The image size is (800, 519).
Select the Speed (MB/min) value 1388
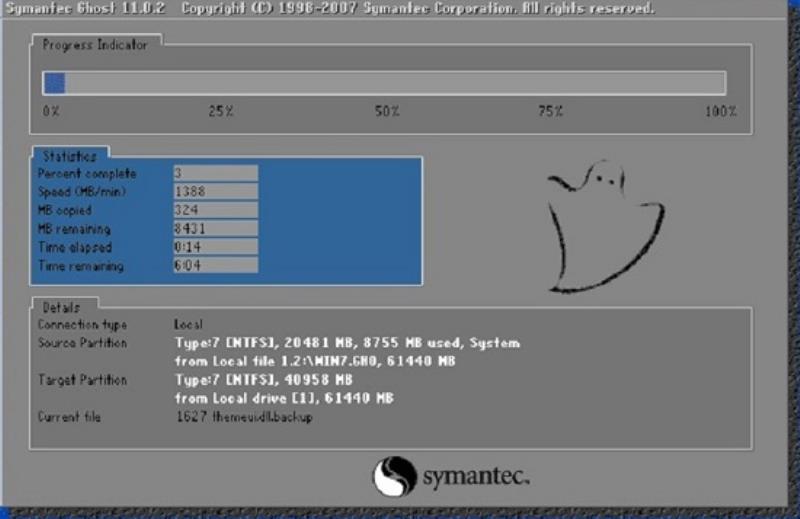(215, 191)
